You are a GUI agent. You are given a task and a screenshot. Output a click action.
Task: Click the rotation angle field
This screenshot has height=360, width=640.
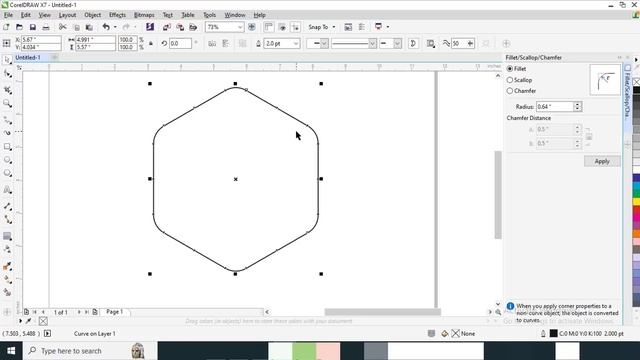180,43
